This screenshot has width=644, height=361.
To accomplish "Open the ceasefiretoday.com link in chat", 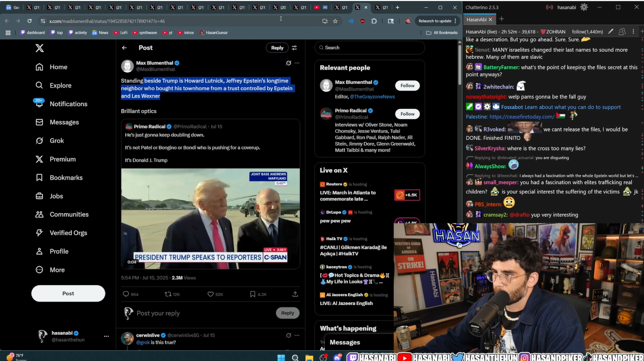I will pos(522,116).
